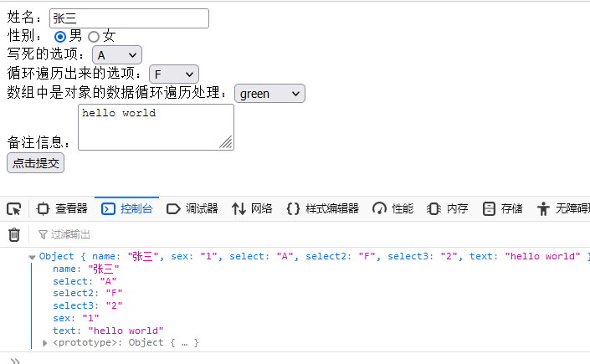The width and height of the screenshot is (590, 364).
Task: Click into the 备注信息 textarea
Action: (x=156, y=127)
